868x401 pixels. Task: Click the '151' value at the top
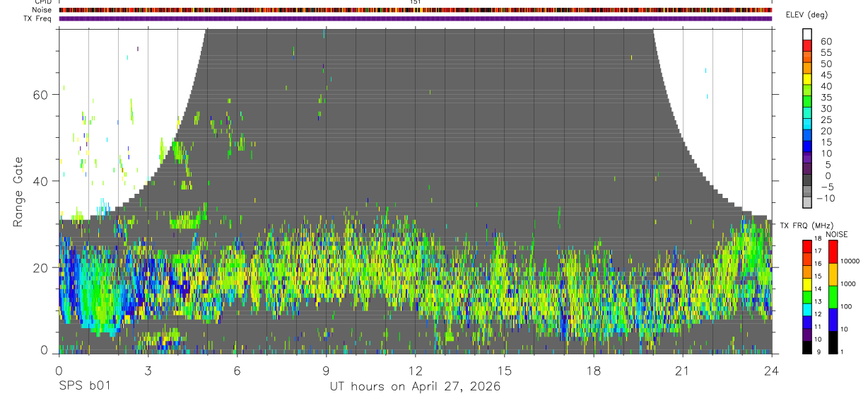(x=416, y=2)
